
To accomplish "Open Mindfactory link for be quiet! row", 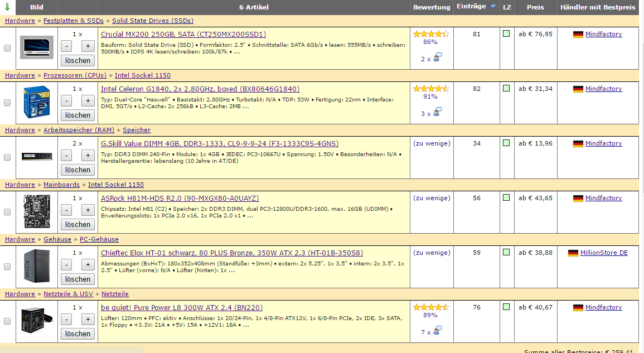I will click(603, 307).
